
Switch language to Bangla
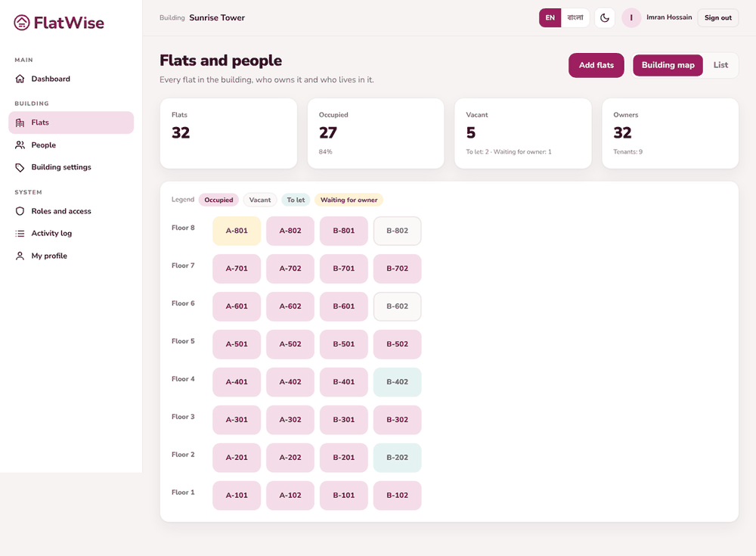575,18
